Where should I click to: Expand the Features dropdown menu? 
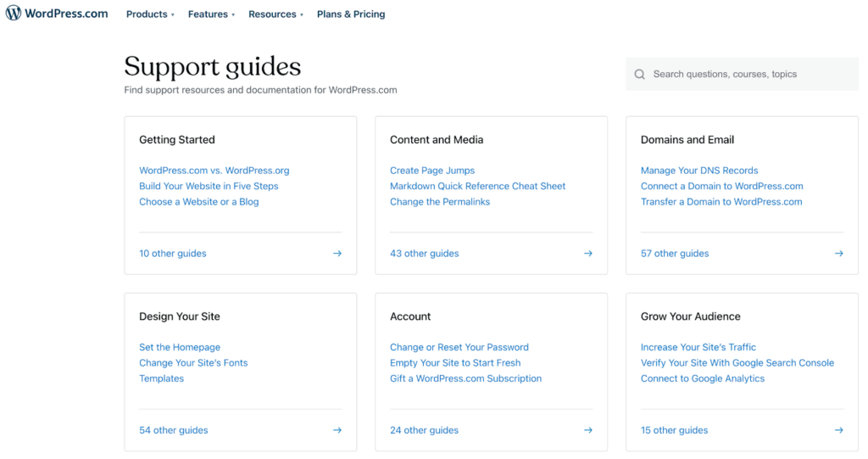coord(211,14)
